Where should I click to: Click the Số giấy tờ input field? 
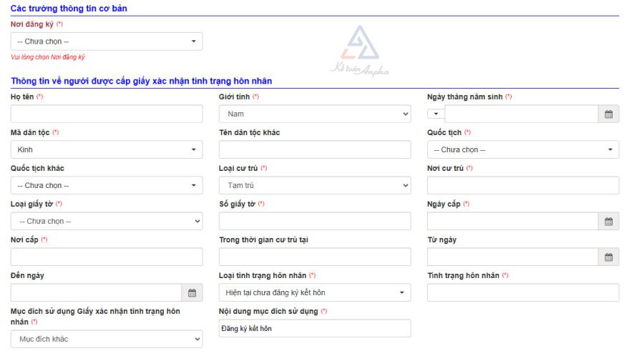tap(315, 222)
